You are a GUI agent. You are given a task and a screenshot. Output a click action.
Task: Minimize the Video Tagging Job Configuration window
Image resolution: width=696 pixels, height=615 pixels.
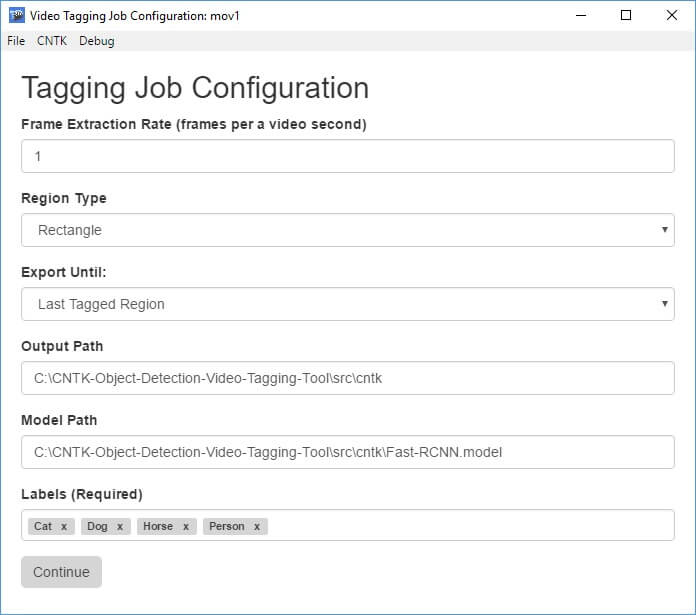tap(581, 15)
